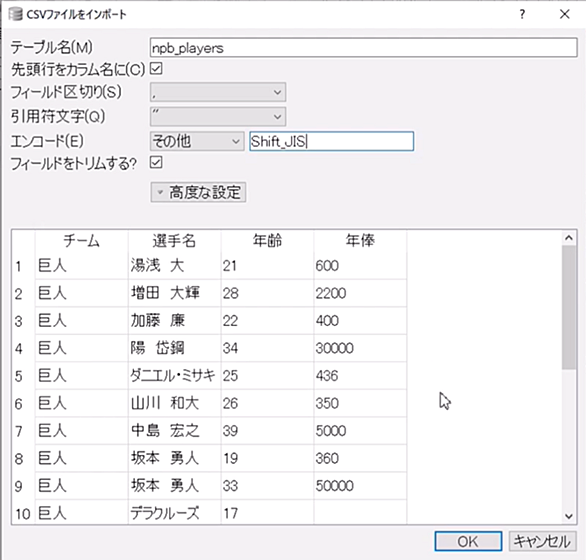Select row 4 header in preview table
The width and height of the screenshot is (586, 560).
[x=19, y=348]
